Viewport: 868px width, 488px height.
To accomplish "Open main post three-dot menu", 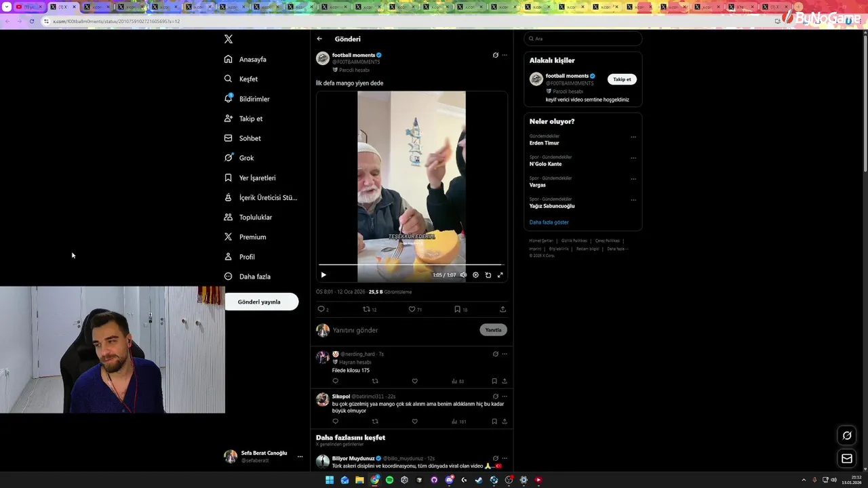I will [505, 55].
